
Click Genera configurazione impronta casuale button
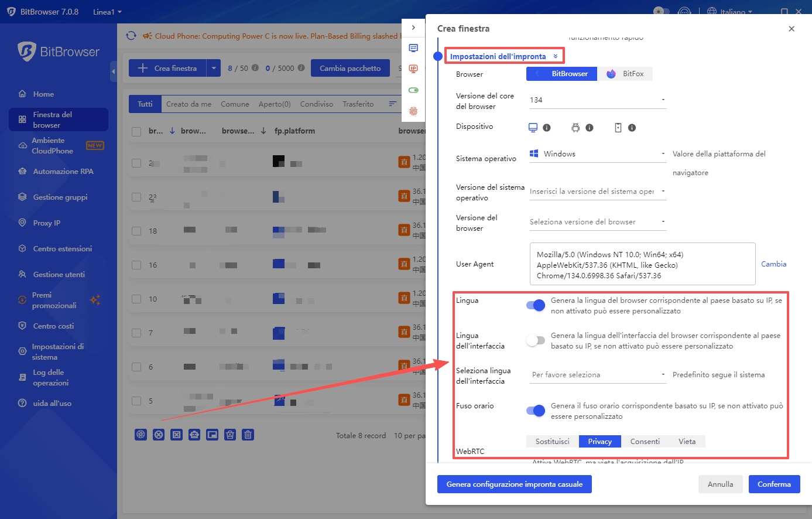pyautogui.click(x=514, y=484)
